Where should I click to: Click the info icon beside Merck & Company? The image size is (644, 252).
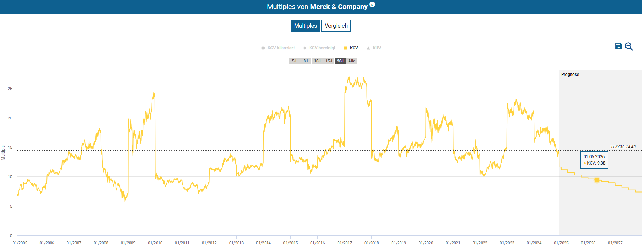pos(372,5)
